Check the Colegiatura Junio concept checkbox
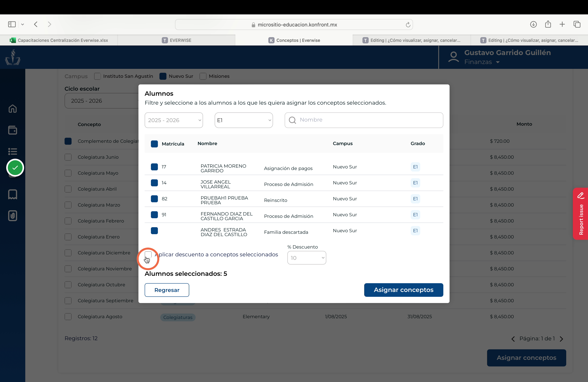This screenshot has height=382, width=588. point(68,157)
